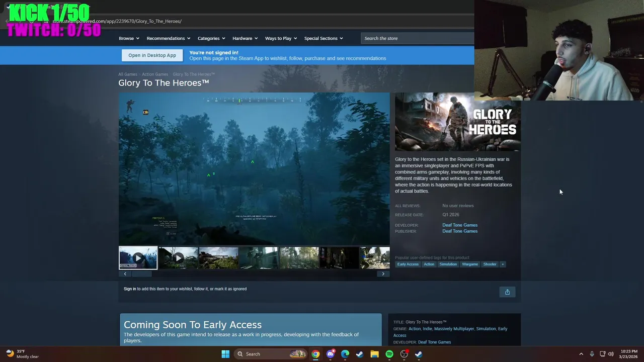This screenshot has width=644, height=362.
Task: Play the first official trailer thumbnail
Action: click(x=138, y=258)
